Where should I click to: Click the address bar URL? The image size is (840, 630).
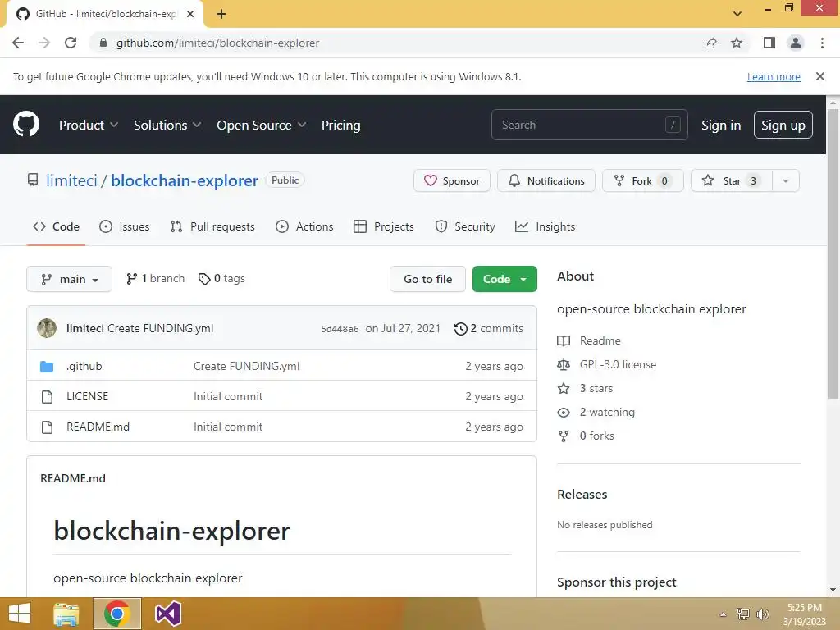[x=217, y=43]
